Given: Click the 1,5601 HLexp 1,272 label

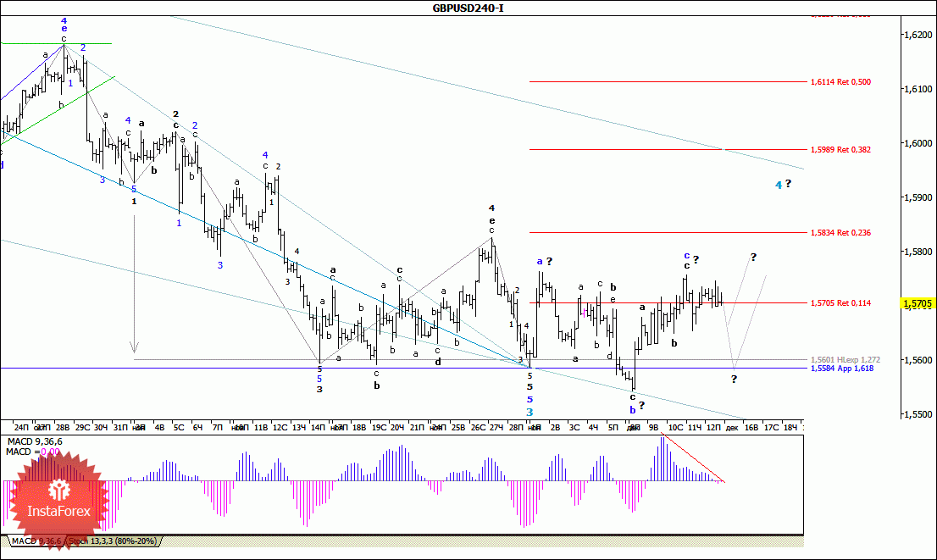Looking at the screenshot, I should (x=841, y=359).
